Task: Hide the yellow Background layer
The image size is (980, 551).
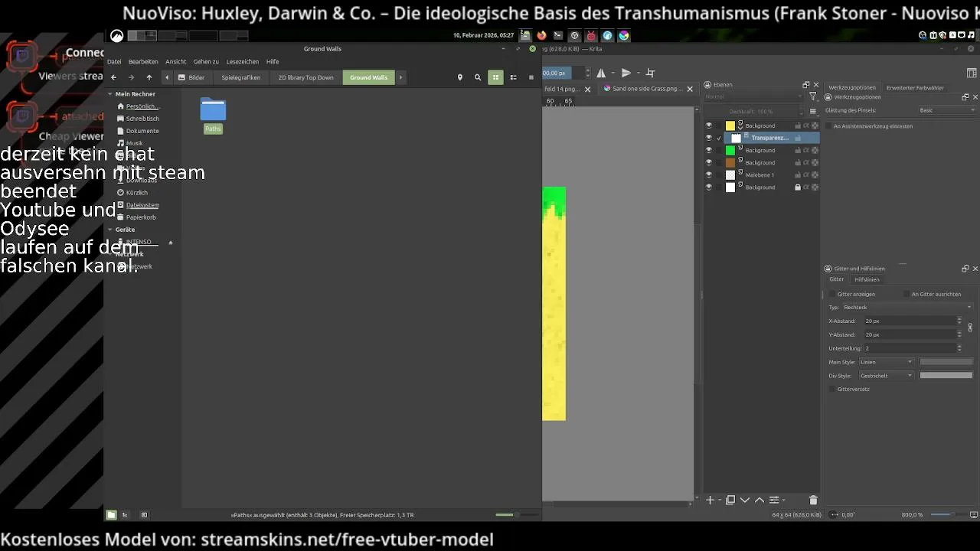Action: pos(708,126)
